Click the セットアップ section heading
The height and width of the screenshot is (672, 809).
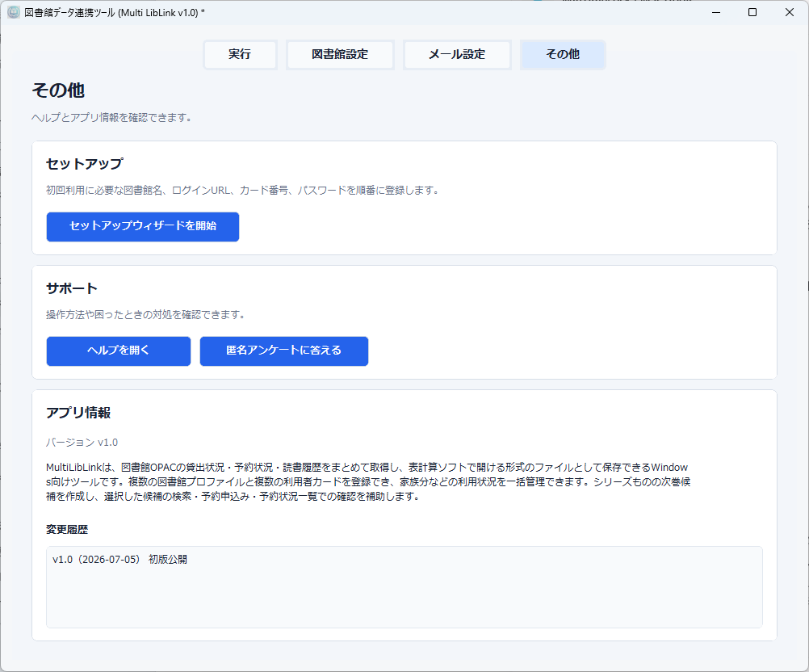click(85, 164)
